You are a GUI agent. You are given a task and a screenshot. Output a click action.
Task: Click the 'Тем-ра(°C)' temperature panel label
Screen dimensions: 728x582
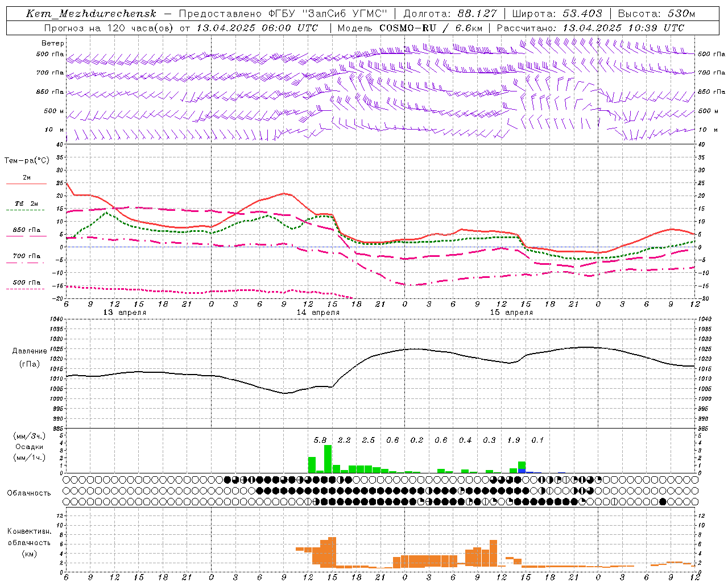point(27,161)
